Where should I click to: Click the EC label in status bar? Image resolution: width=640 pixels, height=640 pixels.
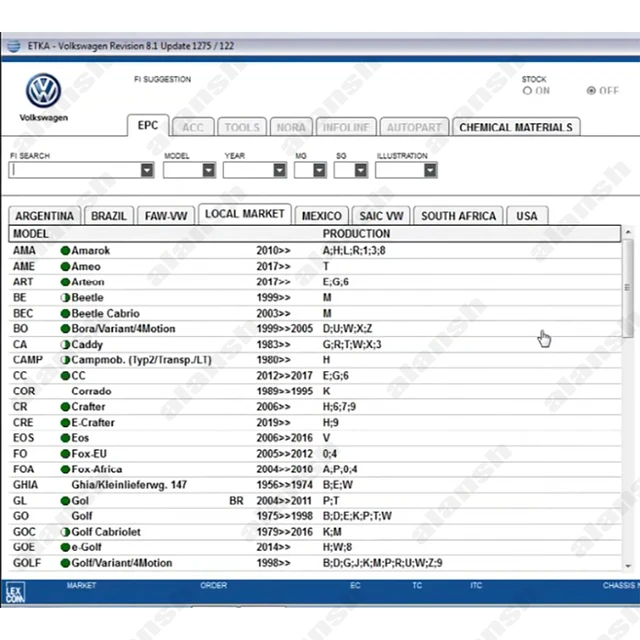tap(355, 585)
